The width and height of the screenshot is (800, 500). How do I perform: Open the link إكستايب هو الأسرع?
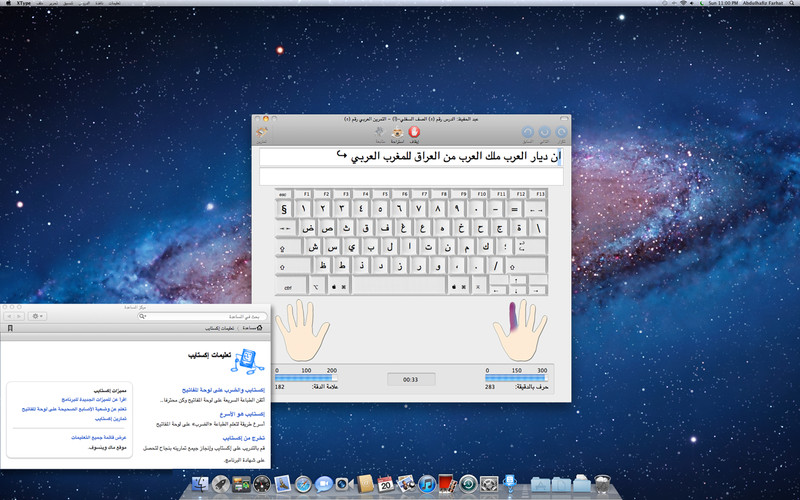[x=242, y=414]
